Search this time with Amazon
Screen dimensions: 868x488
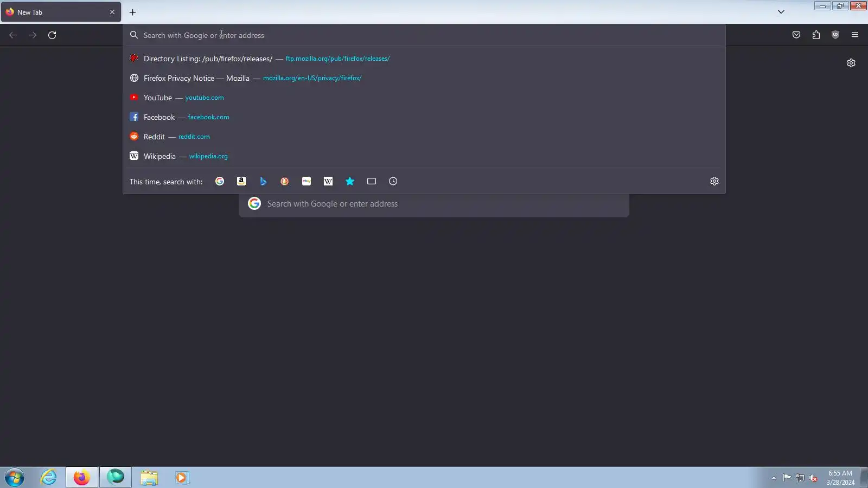click(x=241, y=182)
